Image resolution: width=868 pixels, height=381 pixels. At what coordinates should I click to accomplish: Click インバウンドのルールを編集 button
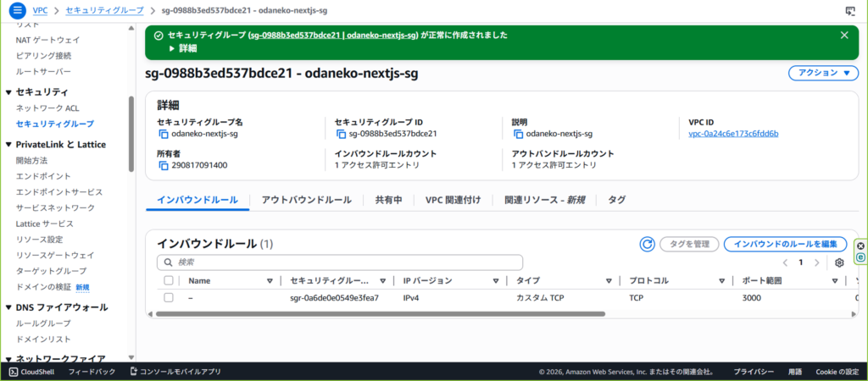pyautogui.click(x=785, y=244)
